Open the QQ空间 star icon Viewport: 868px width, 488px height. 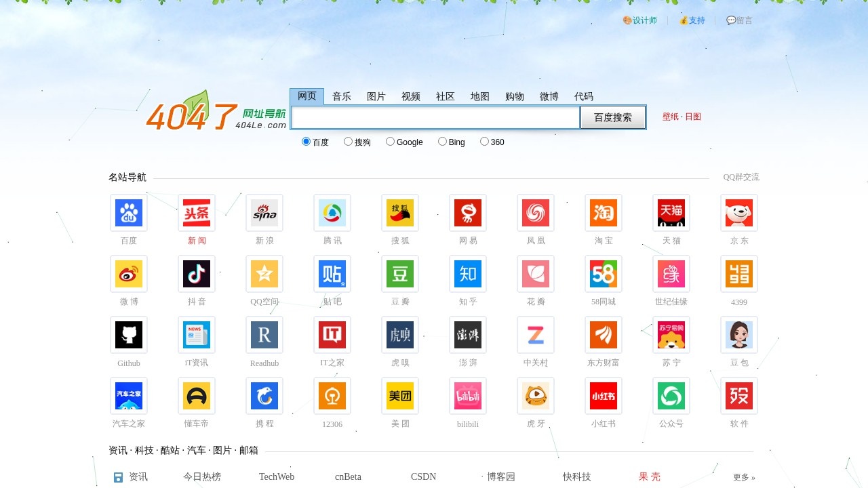264,274
